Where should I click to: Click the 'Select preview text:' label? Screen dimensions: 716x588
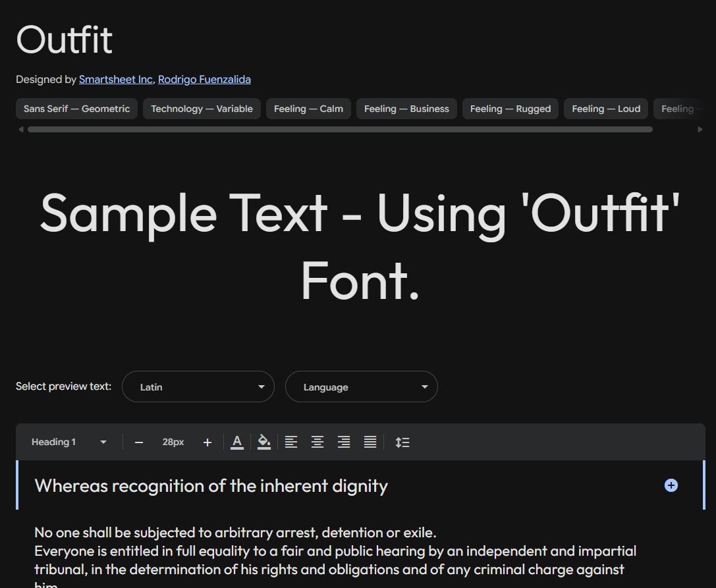pyautogui.click(x=63, y=387)
